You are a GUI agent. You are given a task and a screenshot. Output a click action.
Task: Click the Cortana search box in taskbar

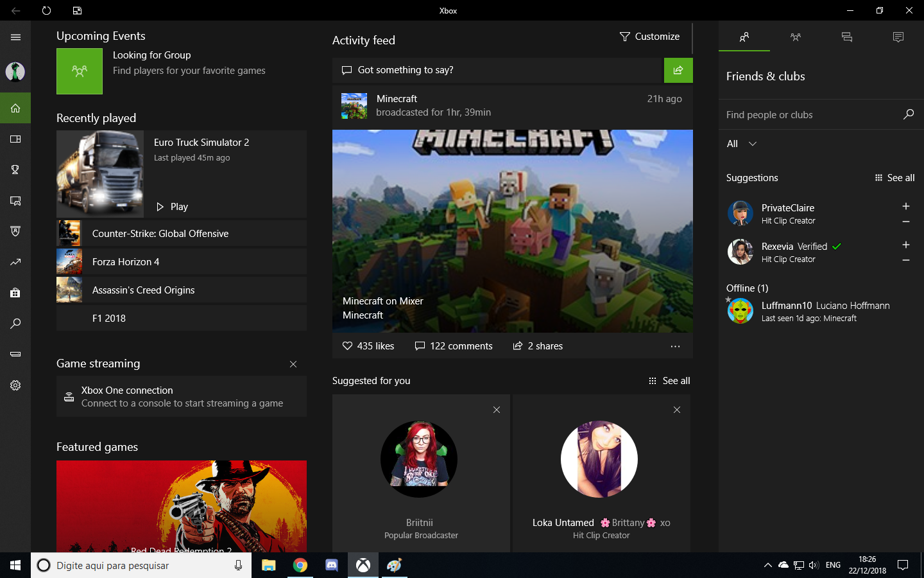[141, 565]
